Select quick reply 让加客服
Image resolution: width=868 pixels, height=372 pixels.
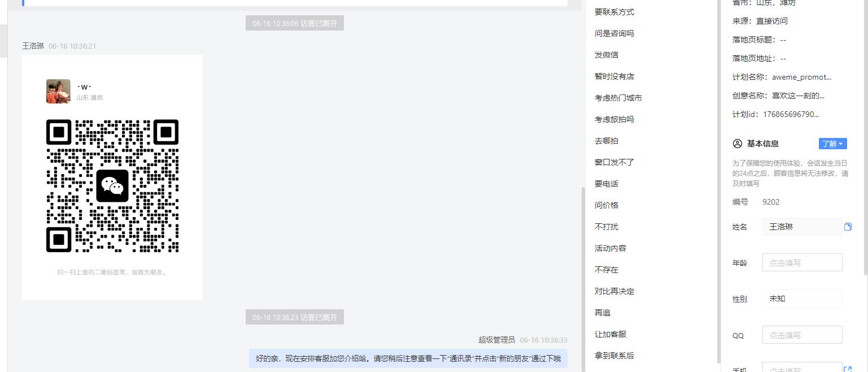610,334
